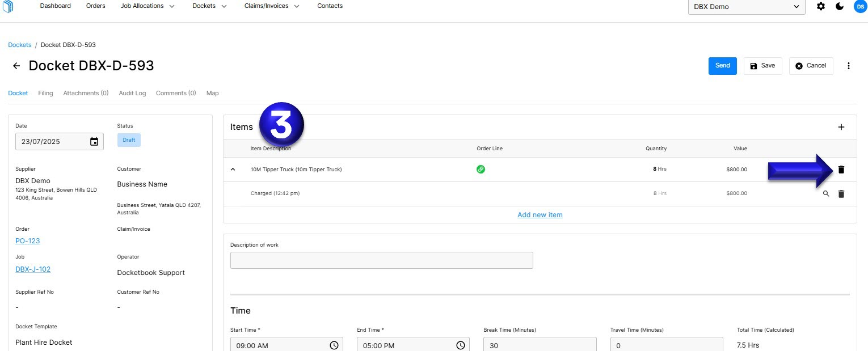The image size is (868, 351).
Task: Toggle dark mode moon icon
Action: [x=840, y=6]
